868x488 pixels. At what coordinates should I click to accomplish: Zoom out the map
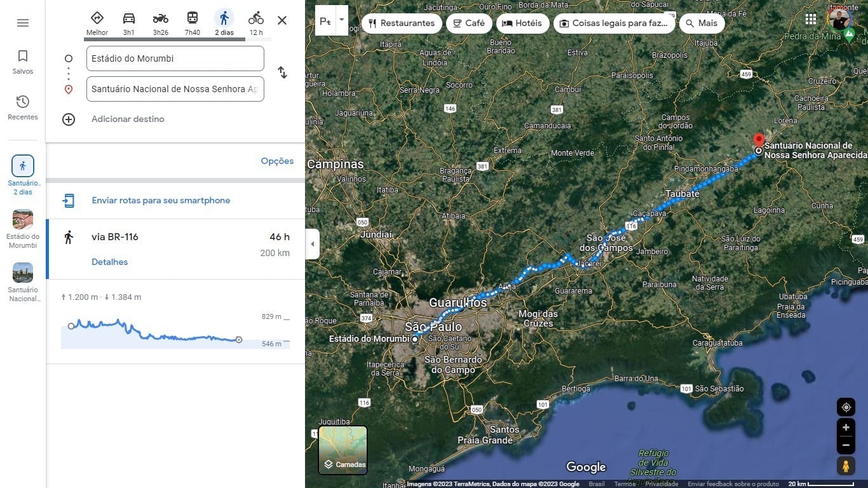click(846, 445)
